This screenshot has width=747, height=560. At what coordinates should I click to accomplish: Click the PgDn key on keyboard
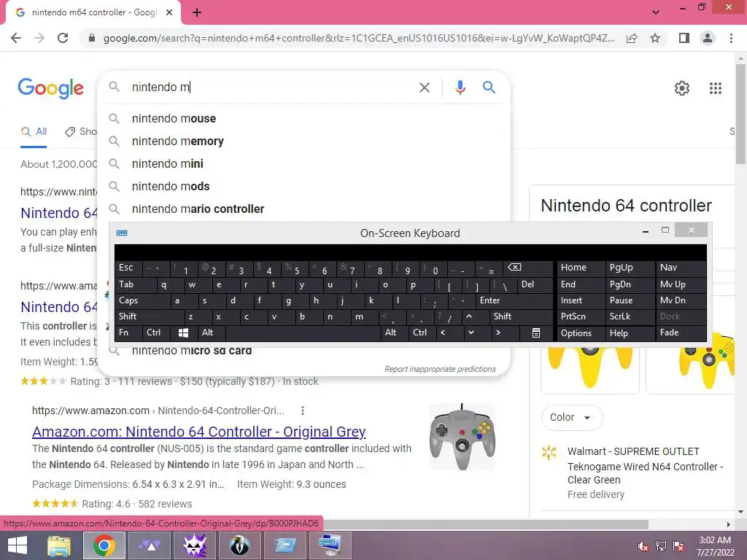point(629,284)
